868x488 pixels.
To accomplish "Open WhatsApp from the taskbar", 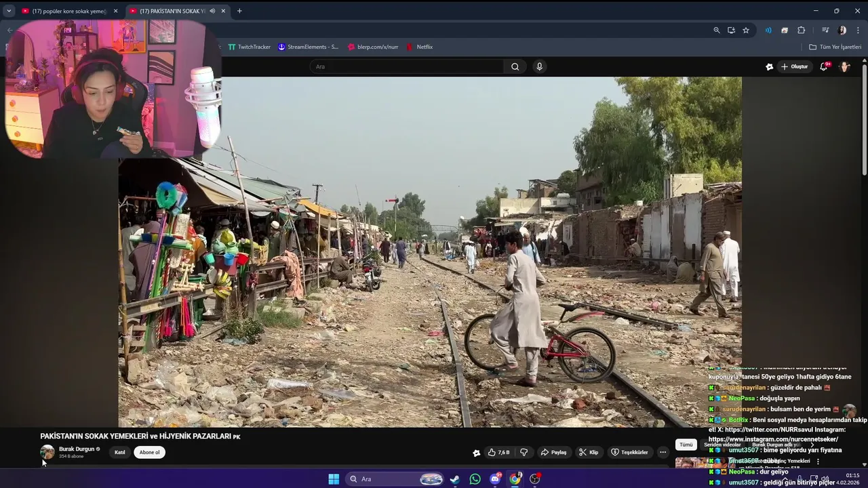I will click(475, 479).
